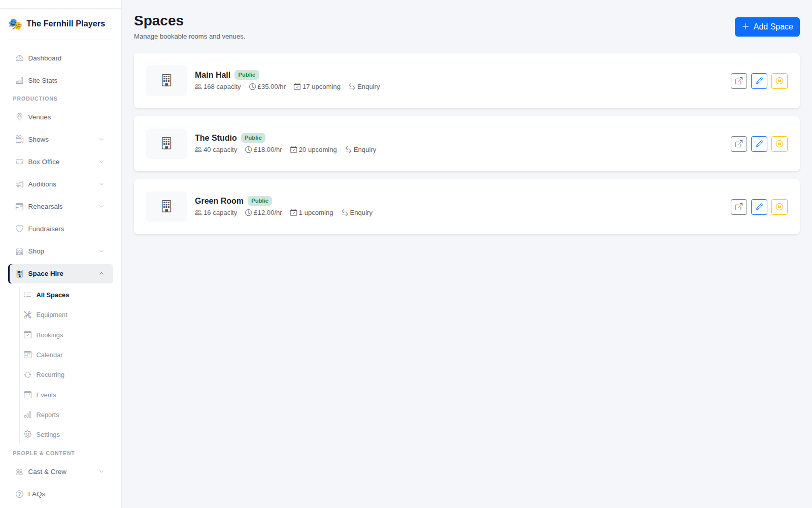812x508 pixels.
Task: Click the Green Room title
Action: click(x=219, y=201)
